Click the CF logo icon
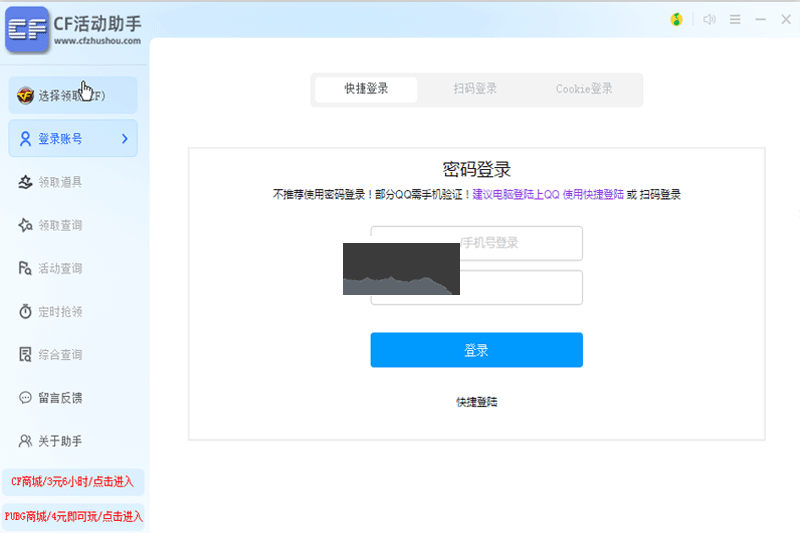This screenshot has height=533, width=800. (x=27, y=29)
